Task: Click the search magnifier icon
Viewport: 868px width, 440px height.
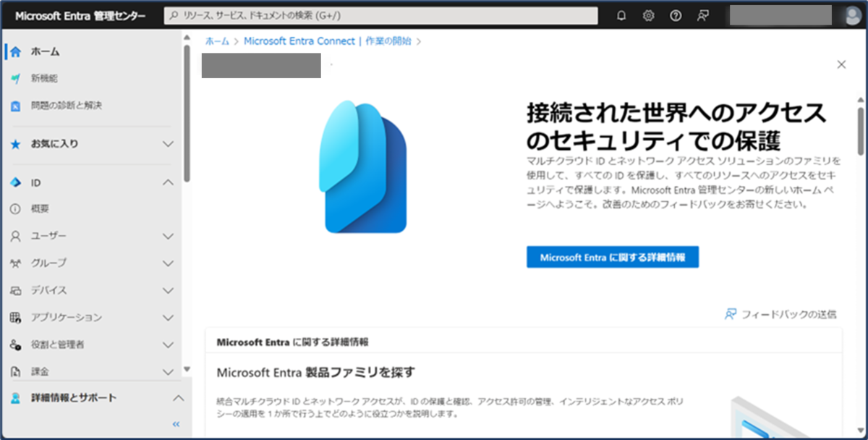Action: coord(174,16)
